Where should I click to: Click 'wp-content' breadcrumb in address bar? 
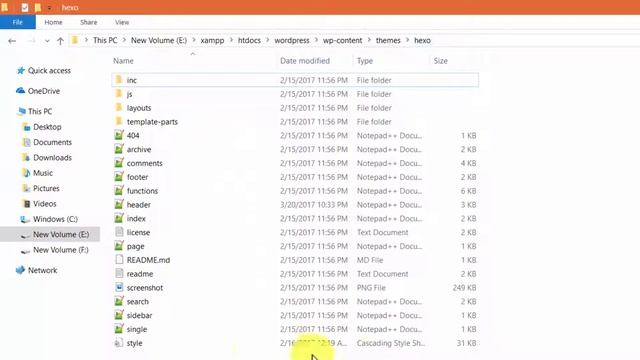tap(342, 40)
